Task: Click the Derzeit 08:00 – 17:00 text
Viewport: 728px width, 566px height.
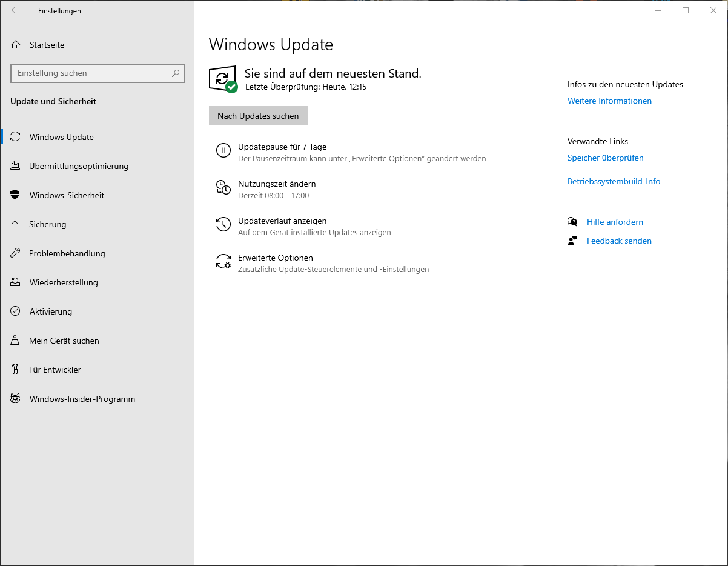Action: (x=273, y=196)
